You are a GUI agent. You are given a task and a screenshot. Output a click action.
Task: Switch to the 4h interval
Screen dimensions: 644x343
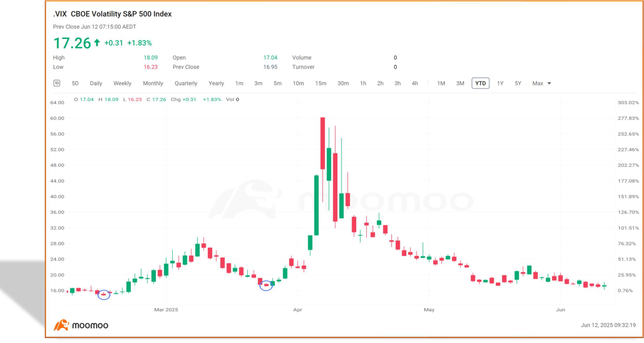click(415, 83)
